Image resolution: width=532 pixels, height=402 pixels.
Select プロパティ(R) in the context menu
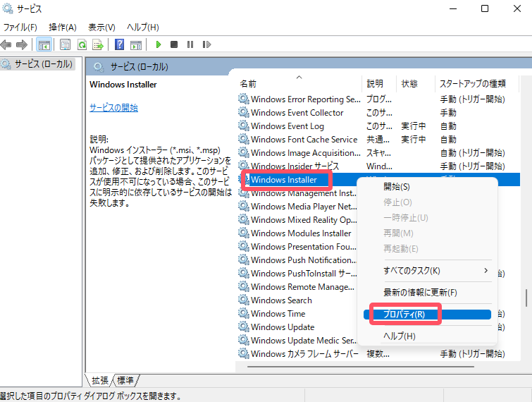tap(428, 315)
